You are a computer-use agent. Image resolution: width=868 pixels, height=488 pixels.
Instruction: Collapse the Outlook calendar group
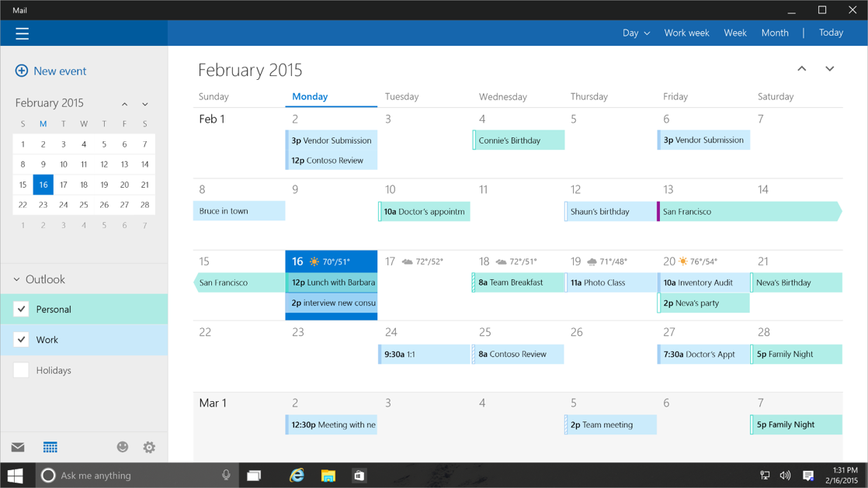point(17,279)
